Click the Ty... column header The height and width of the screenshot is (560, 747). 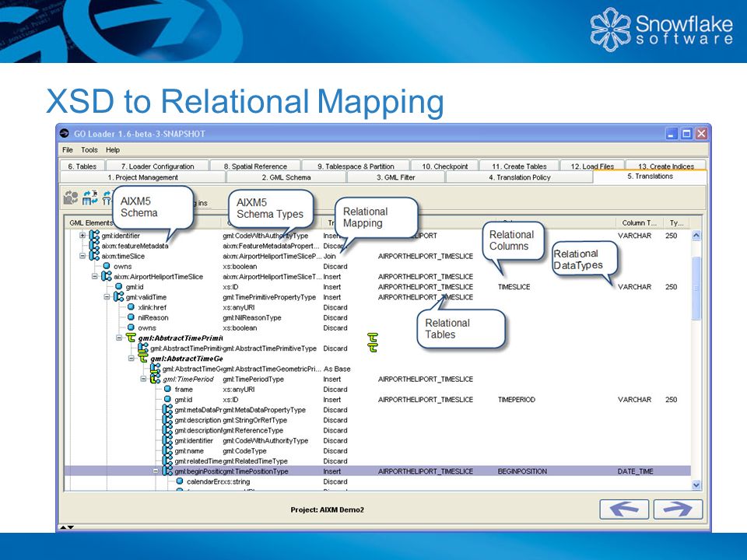[676, 222]
